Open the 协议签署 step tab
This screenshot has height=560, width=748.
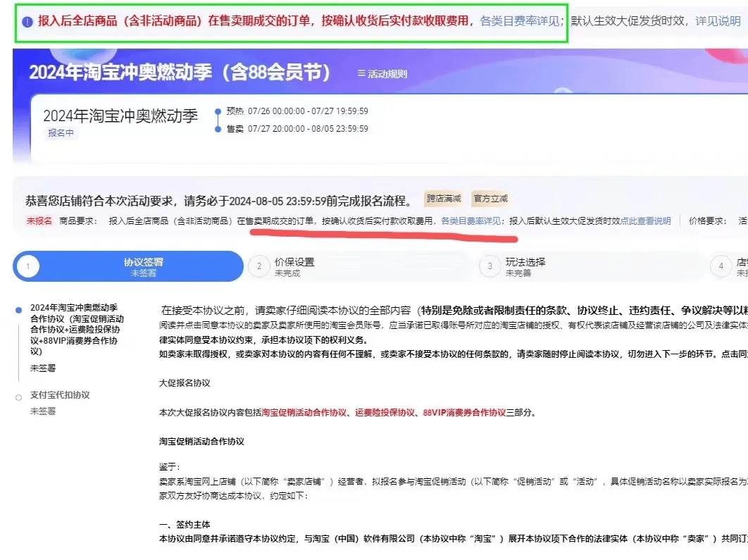(x=144, y=267)
